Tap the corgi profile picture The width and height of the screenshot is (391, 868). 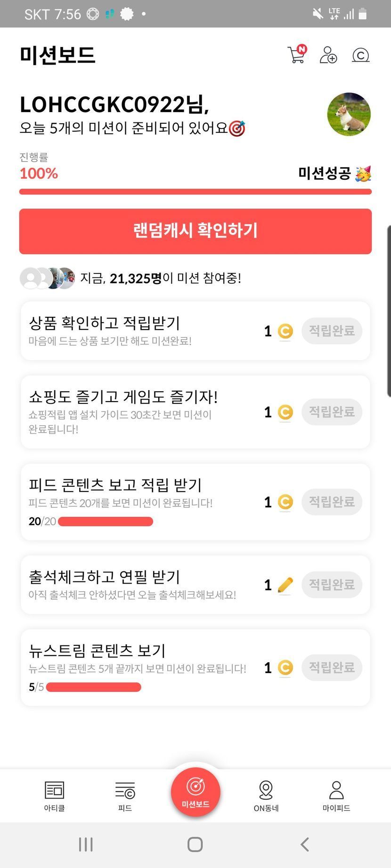(x=349, y=114)
